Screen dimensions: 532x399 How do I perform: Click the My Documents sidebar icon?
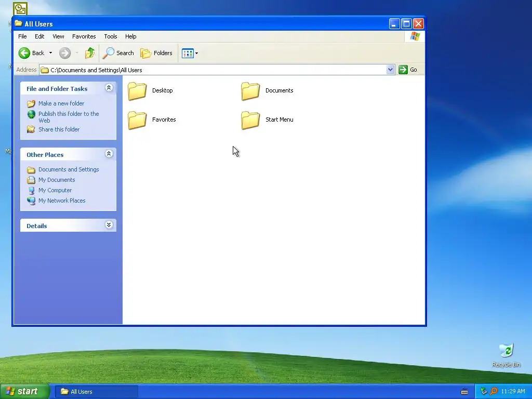coord(31,180)
